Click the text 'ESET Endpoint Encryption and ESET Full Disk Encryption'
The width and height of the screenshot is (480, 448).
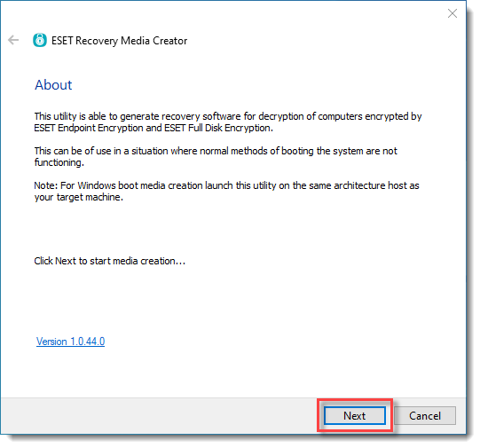pos(153,128)
